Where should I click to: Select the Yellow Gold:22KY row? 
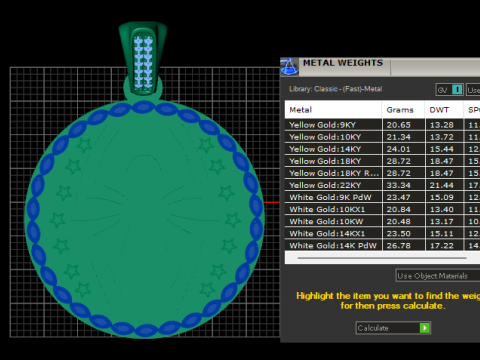(382, 185)
